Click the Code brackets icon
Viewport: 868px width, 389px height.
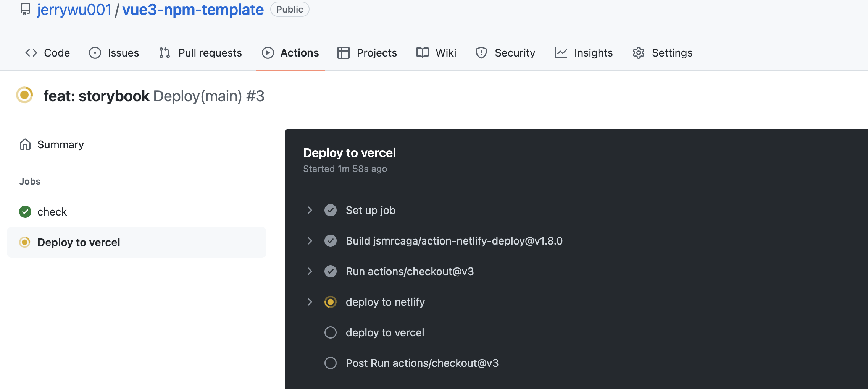click(x=31, y=53)
